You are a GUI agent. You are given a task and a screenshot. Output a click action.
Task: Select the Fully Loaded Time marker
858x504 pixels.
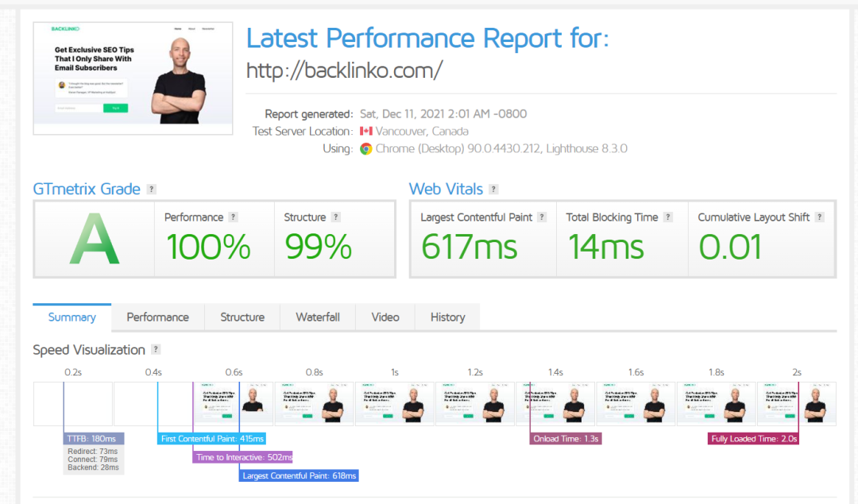[x=754, y=439]
